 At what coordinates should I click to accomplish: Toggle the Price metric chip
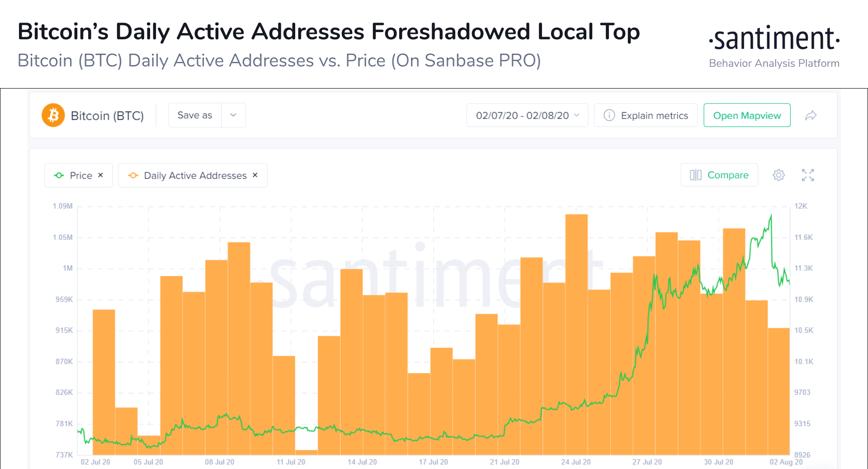79,175
